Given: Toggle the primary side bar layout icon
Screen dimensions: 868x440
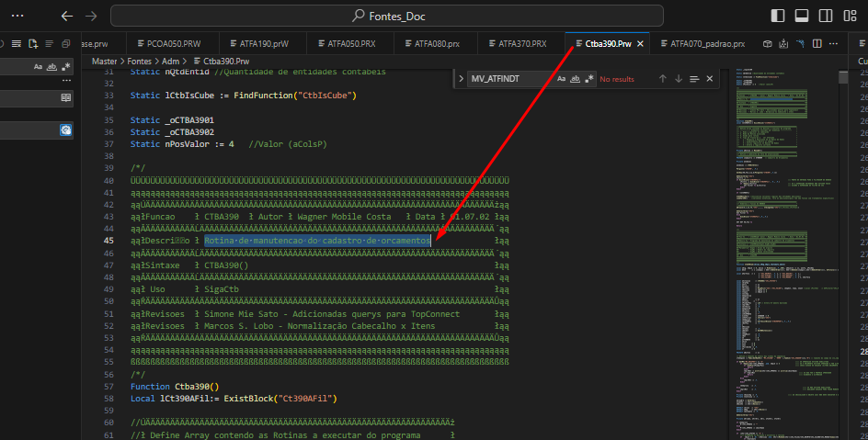Looking at the screenshot, I should click(x=778, y=16).
